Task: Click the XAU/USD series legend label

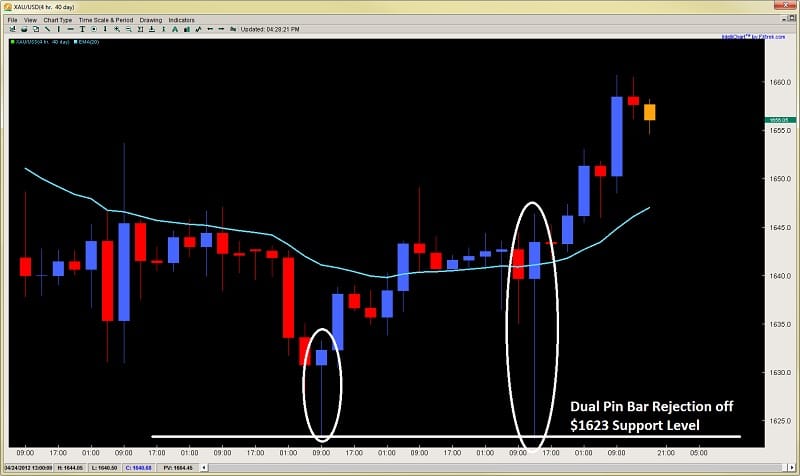Action: [40, 42]
